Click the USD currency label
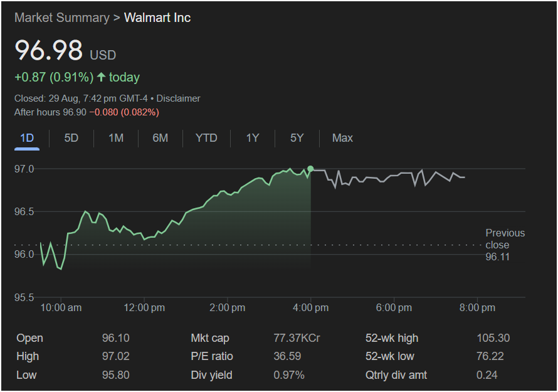 click(x=103, y=55)
